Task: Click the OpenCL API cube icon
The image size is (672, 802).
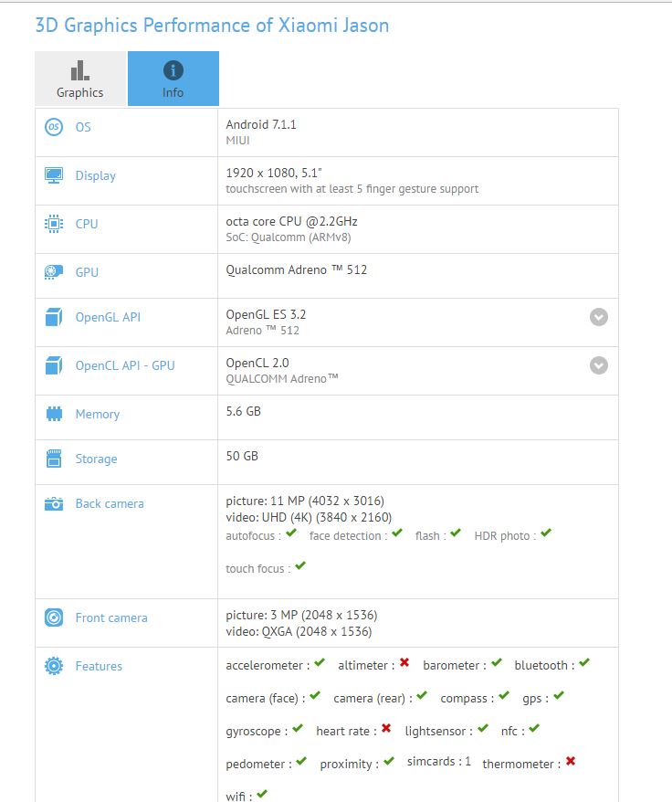Action: (54, 365)
